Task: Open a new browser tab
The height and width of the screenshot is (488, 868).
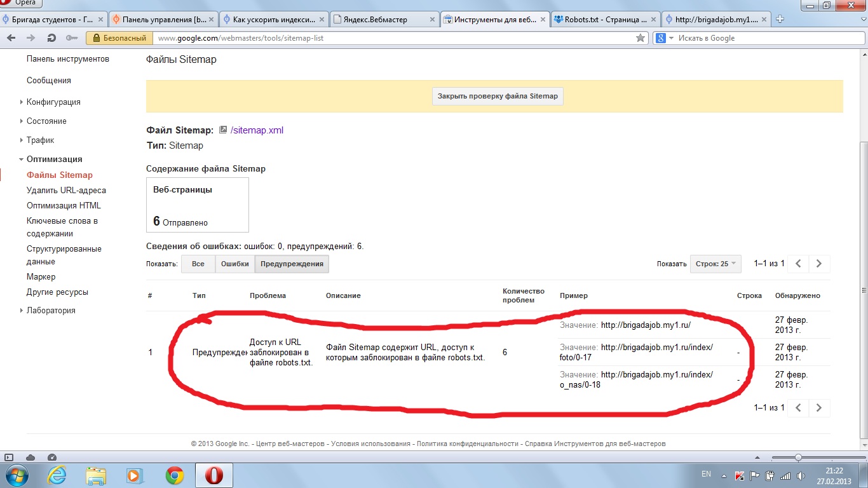Action: [780, 19]
